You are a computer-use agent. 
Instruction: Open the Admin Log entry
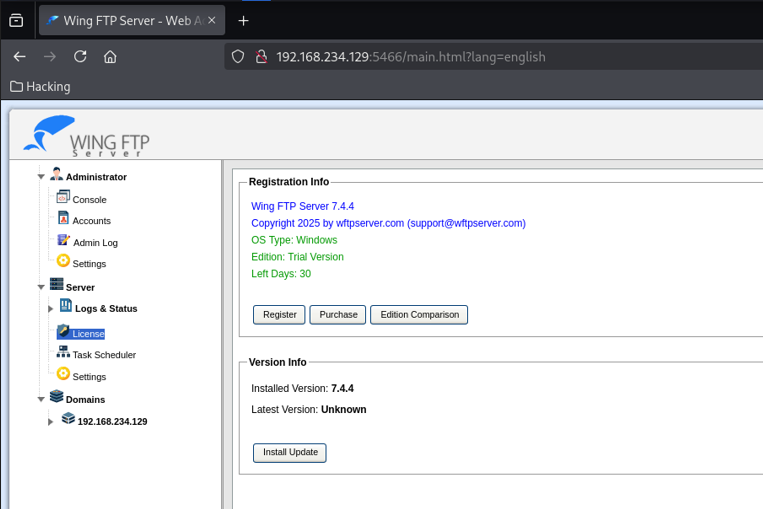[95, 242]
